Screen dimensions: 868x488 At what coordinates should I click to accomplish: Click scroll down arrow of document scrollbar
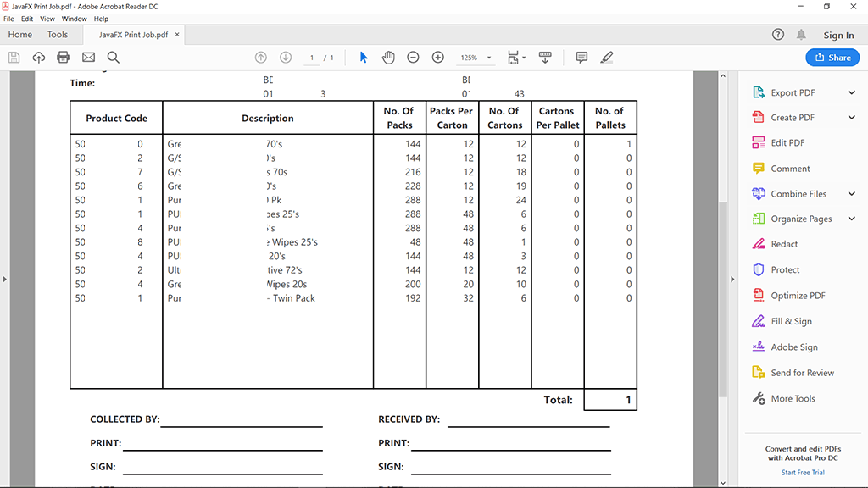tap(723, 483)
